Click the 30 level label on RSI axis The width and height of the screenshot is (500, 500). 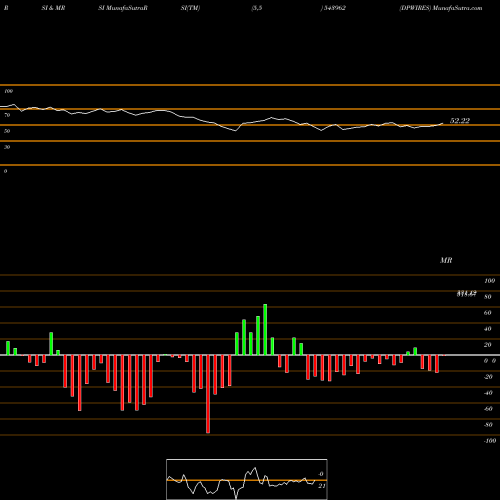7,147
